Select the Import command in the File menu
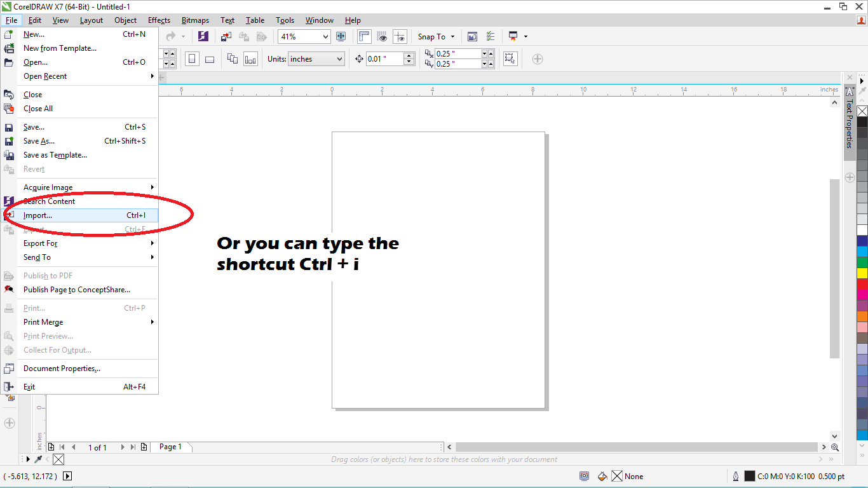 tap(37, 215)
